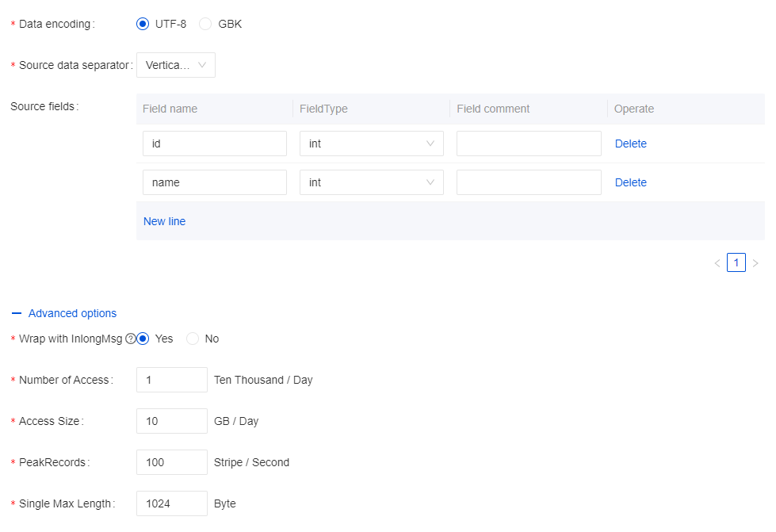This screenshot has height=532, width=776.
Task: Click the Access Size input box
Action: (171, 421)
